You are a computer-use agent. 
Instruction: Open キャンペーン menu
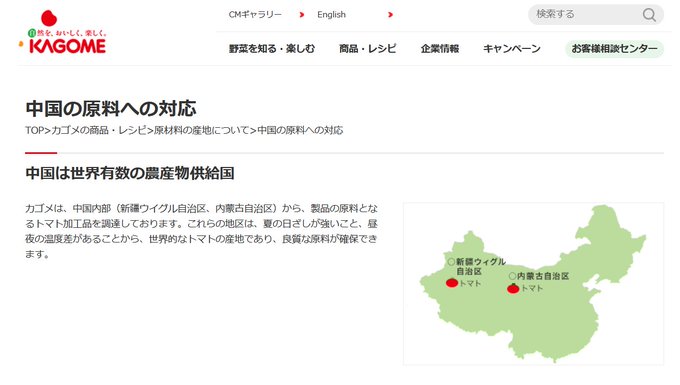tap(512, 49)
